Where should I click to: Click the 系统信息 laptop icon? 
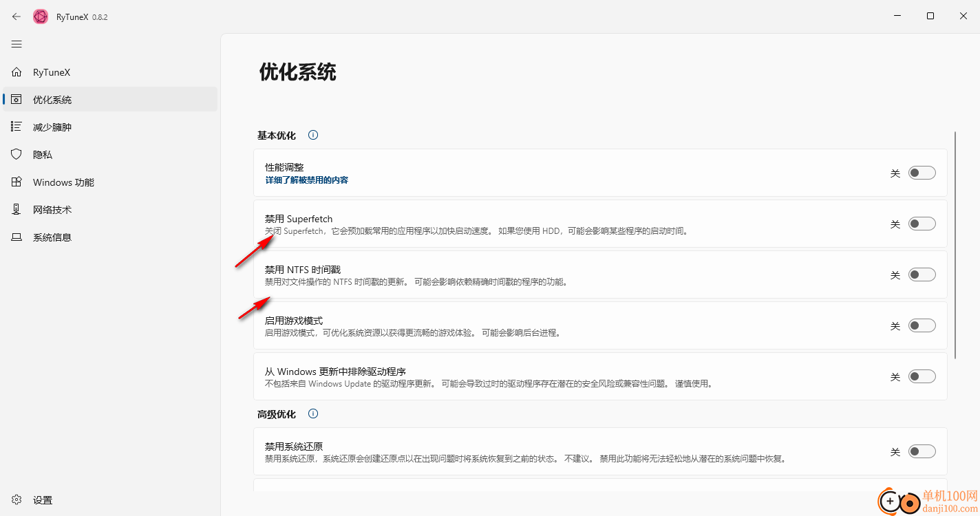tap(17, 237)
